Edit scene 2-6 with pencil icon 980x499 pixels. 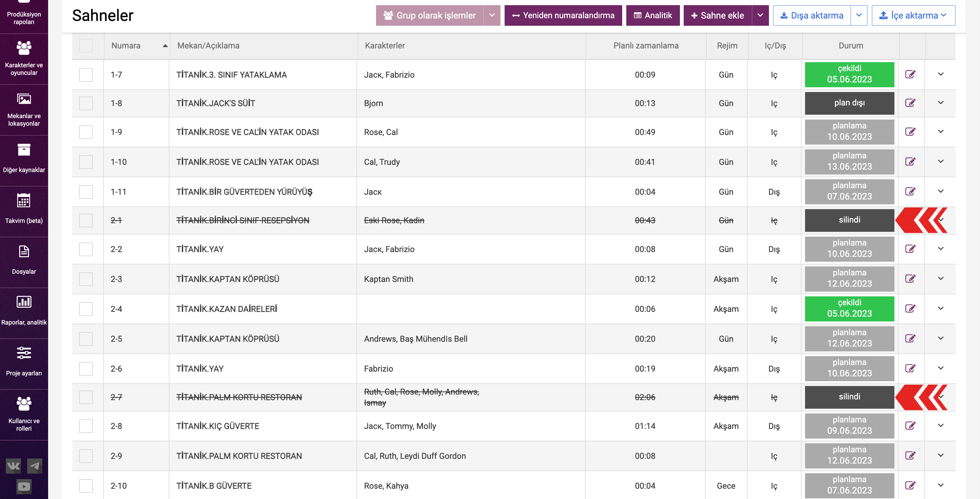[x=910, y=368]
